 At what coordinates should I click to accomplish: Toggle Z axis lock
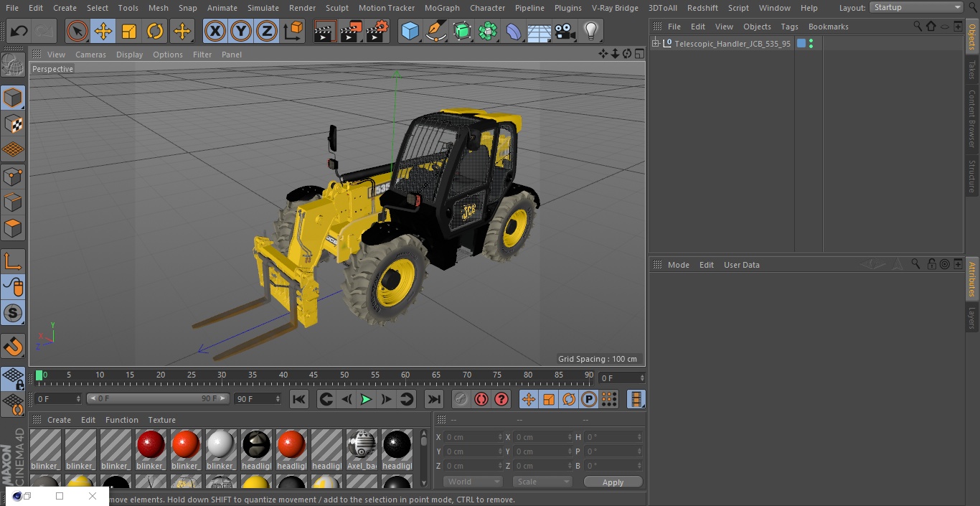pyautogui.click(x=267, y=31)
